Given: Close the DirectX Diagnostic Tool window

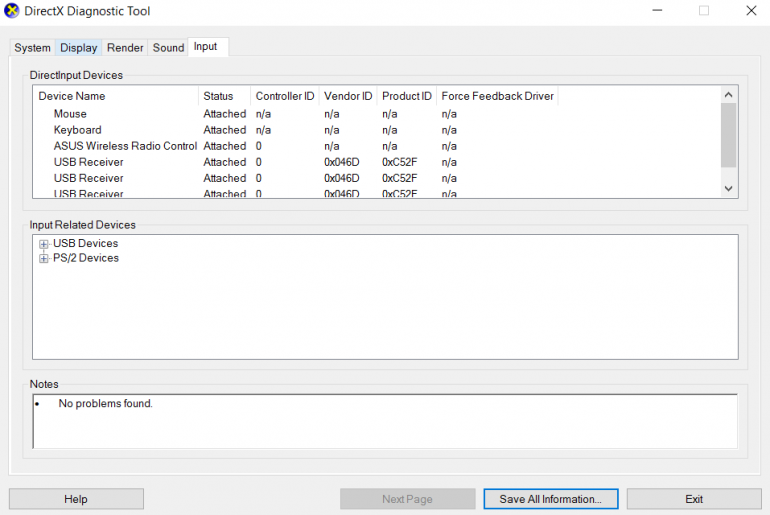Looking at the screenshot, I should coord(750,11).
